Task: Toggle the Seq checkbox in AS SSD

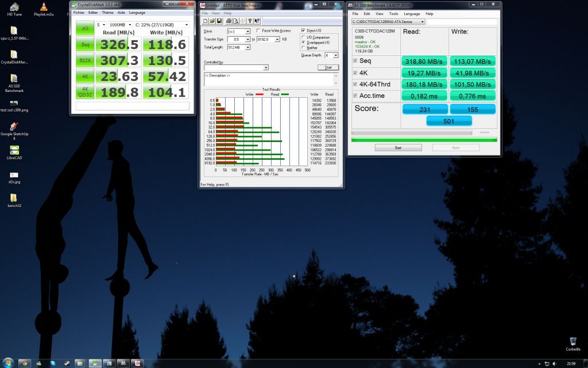Action: pyautogui.click(x=355, y=61)
